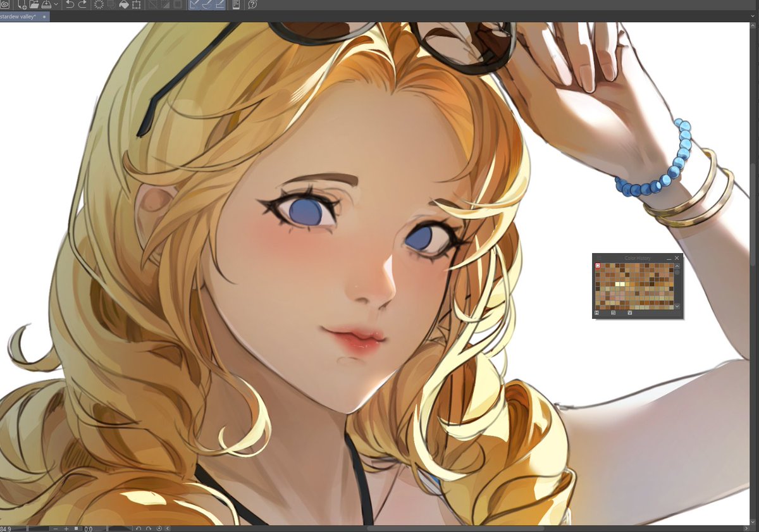Close the stardew valley tab
Screen dimensions: 759x532
click(44, 16)
